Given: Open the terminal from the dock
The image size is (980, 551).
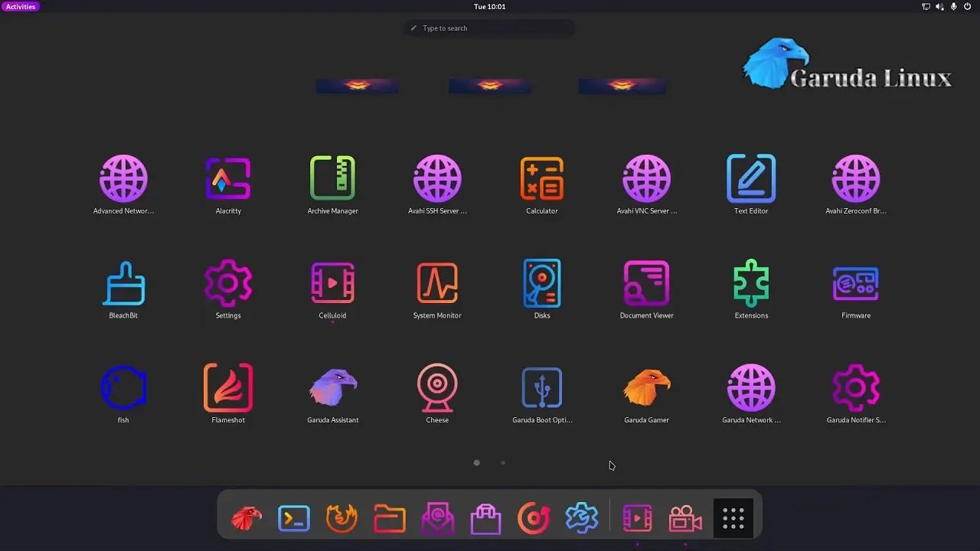Looking at the screenshot, I should coord(294,519).
